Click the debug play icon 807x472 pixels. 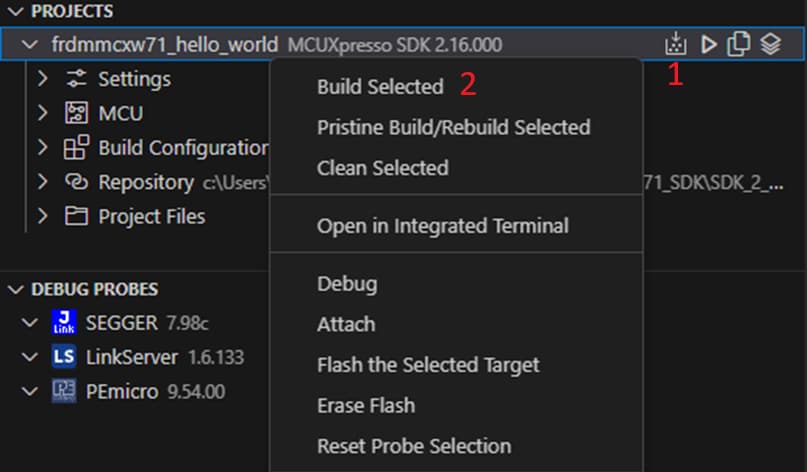click(x=708, y=44)
